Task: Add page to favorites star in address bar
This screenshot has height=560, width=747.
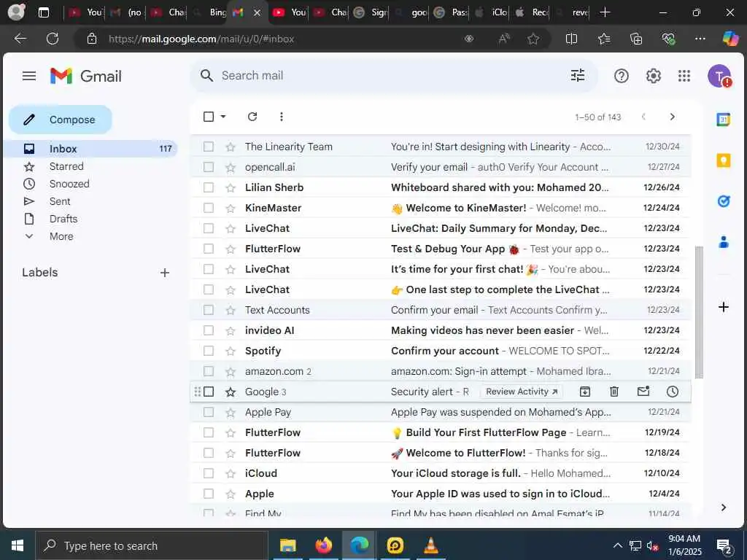Action: click(533, 39)
